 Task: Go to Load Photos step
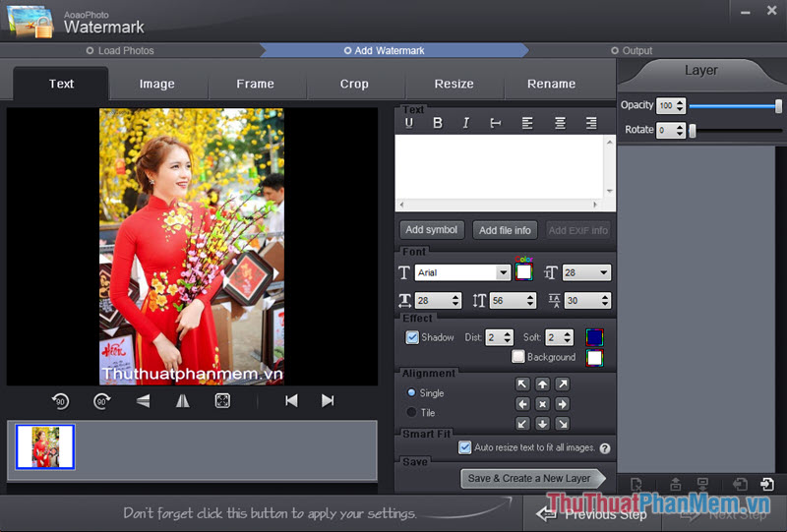click(120, 51)
